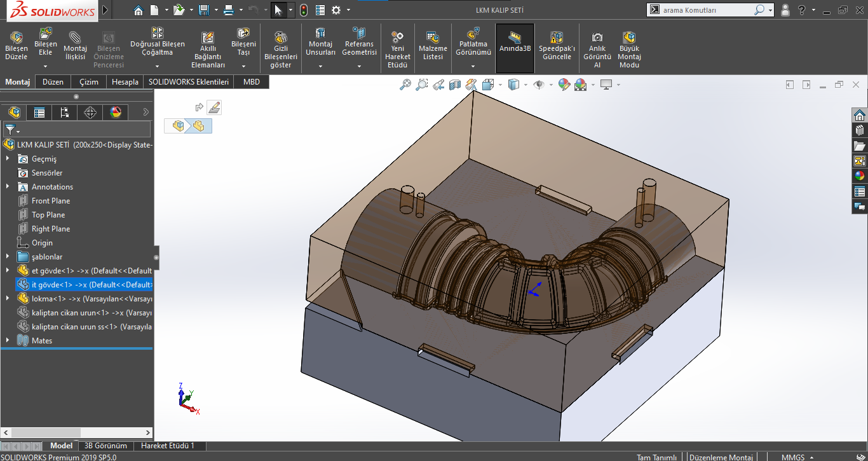This screenshot has height=461, width=868.
Task: Select FeatureManager design tree tab icon
Action: [x=14, y=113]
